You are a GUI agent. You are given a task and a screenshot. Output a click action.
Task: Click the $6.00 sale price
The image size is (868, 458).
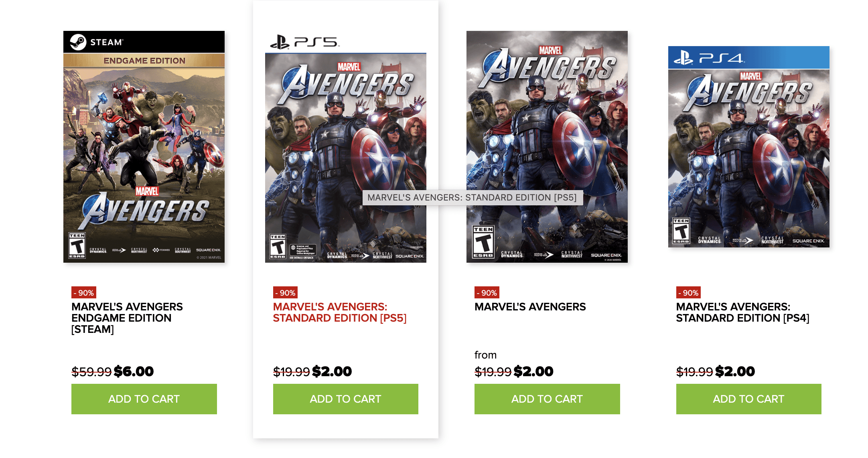pos(134,371)
